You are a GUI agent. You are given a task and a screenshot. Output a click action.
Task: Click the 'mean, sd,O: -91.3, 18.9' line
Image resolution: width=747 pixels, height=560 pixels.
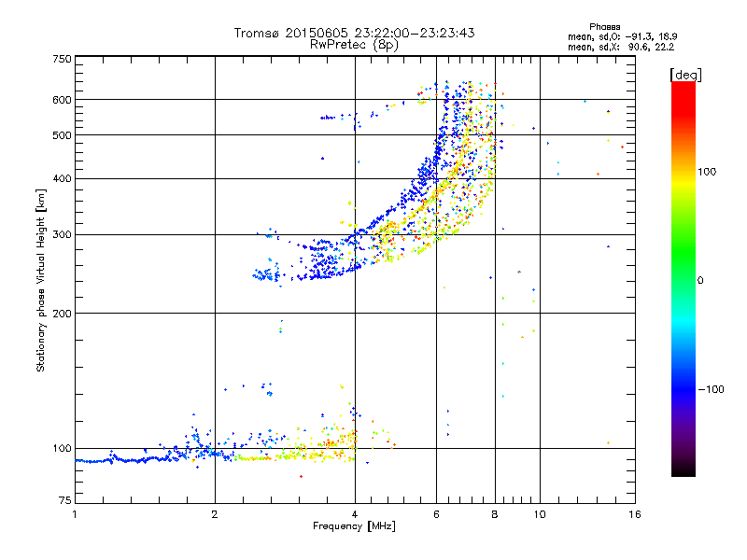point(622,36)
